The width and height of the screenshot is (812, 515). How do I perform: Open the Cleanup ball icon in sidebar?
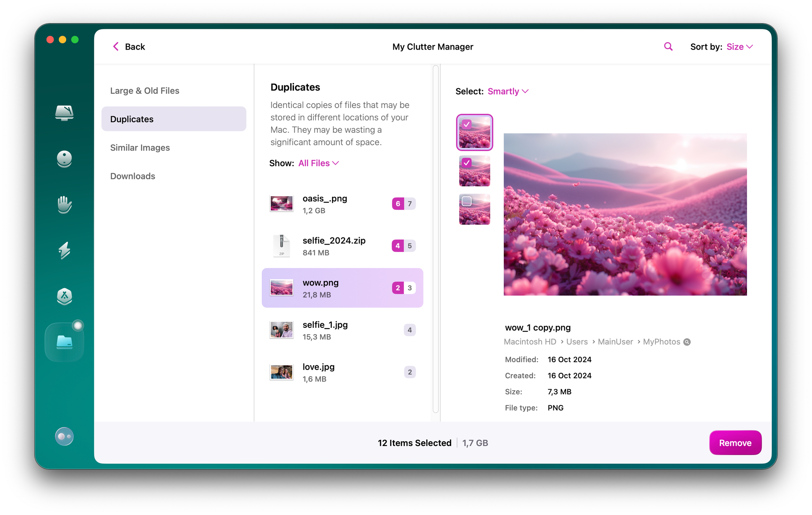pyautogui.click(x=64, y=159)
